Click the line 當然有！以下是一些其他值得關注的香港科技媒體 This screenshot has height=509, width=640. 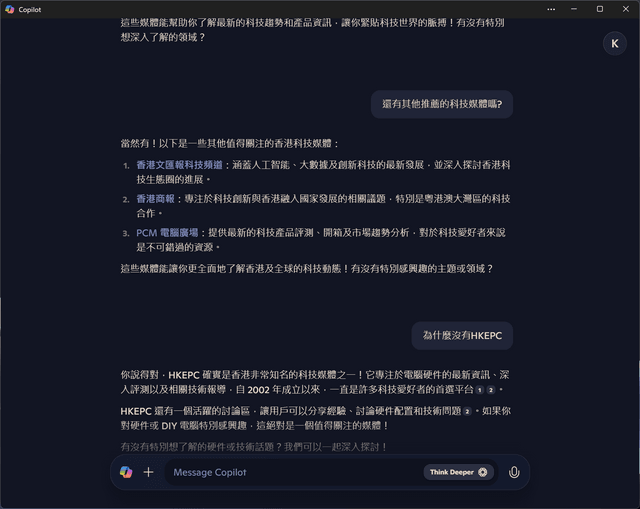click(229, 144)
